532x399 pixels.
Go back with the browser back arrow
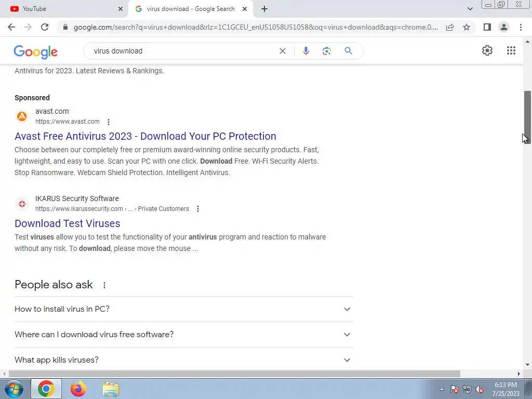11,27
